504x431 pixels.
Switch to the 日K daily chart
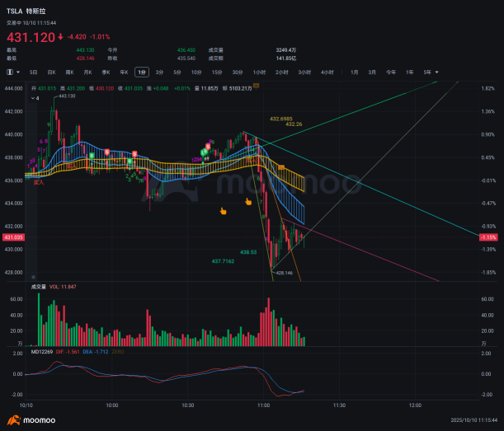point(51,73)
